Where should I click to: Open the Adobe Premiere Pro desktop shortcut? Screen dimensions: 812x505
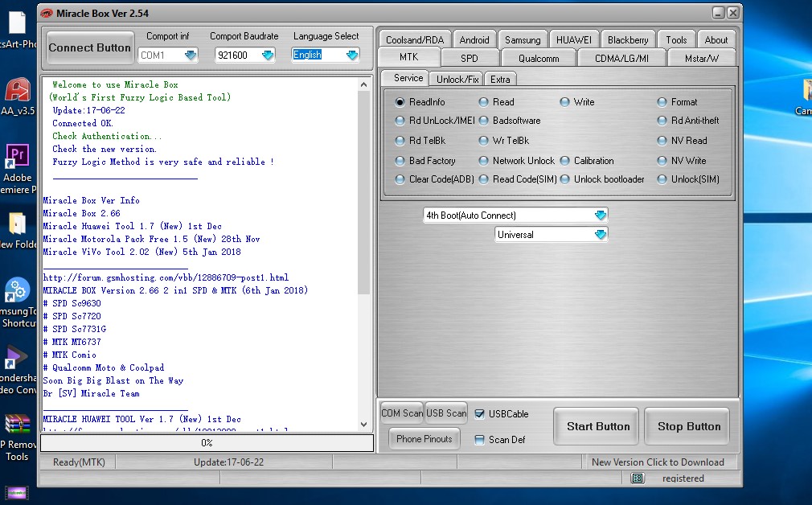17,170
